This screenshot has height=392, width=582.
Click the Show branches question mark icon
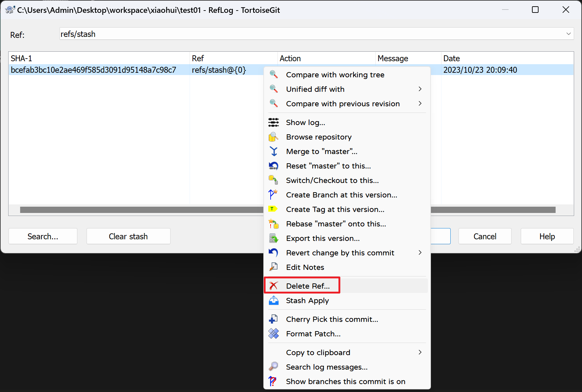click(273, 381)
